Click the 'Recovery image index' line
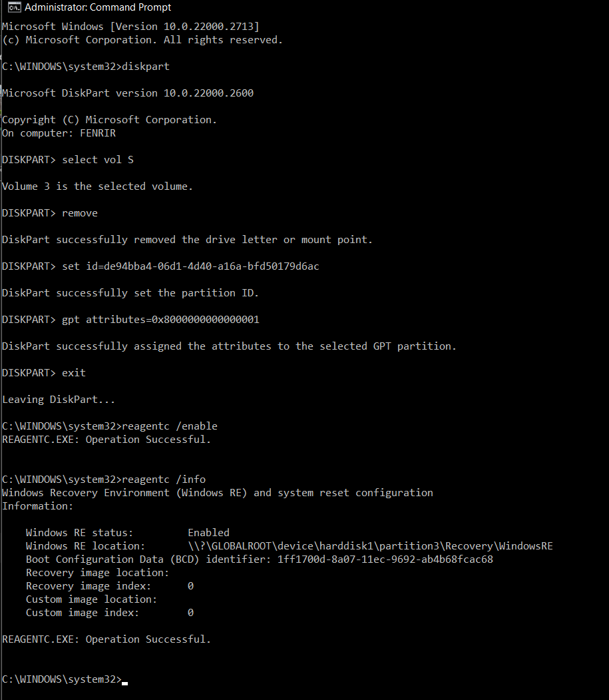Viewport: 609px width, 700px height. click(x=110, y=586)
